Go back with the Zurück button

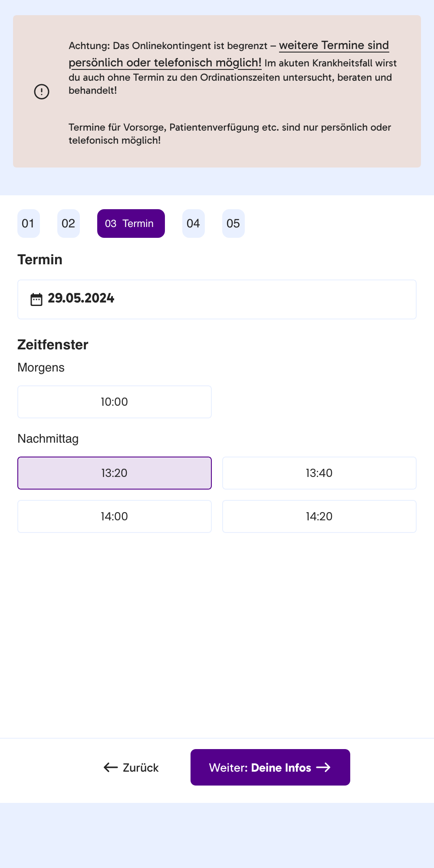pyautogui.click(x=132, y=767)
